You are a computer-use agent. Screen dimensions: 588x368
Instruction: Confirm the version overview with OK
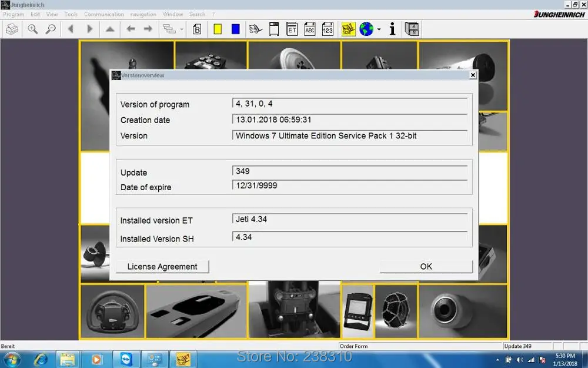pyautogui.click(x=426, y=266)
